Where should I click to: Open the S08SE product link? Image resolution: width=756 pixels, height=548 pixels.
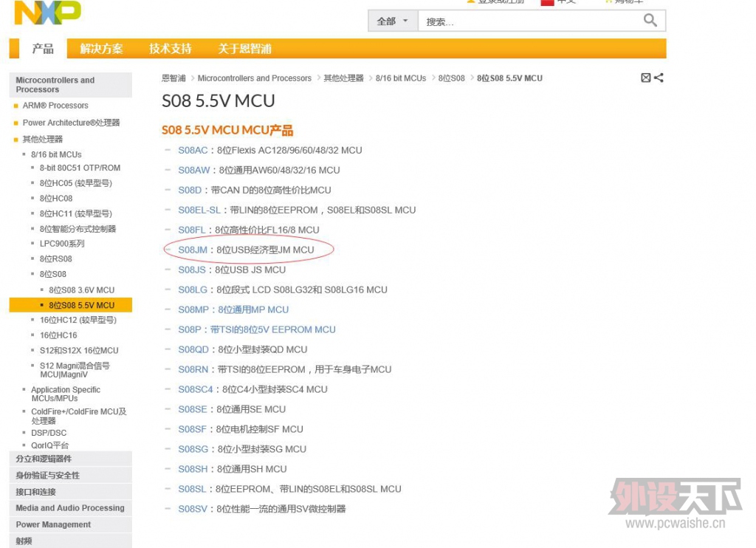(193, 409)
